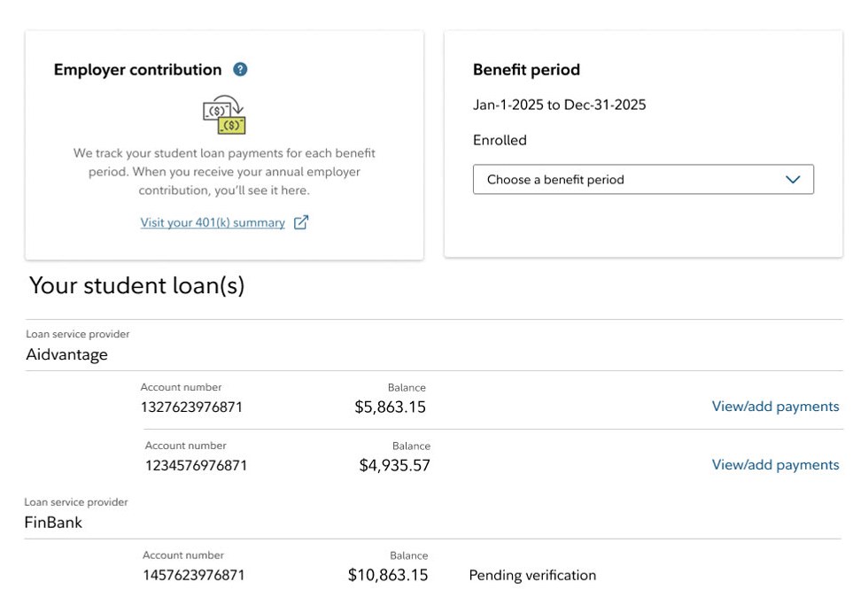Click the Jan-1-2025 to Dec-31-2025 date range

(559, 105)
